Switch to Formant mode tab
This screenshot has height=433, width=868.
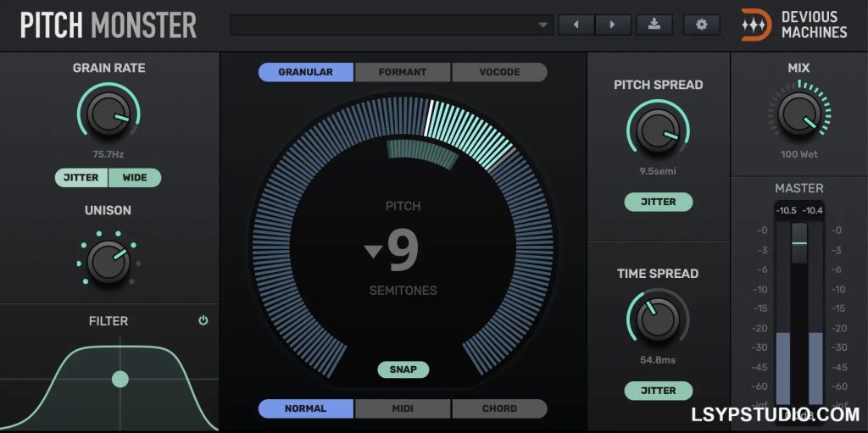tap(403, 72)
